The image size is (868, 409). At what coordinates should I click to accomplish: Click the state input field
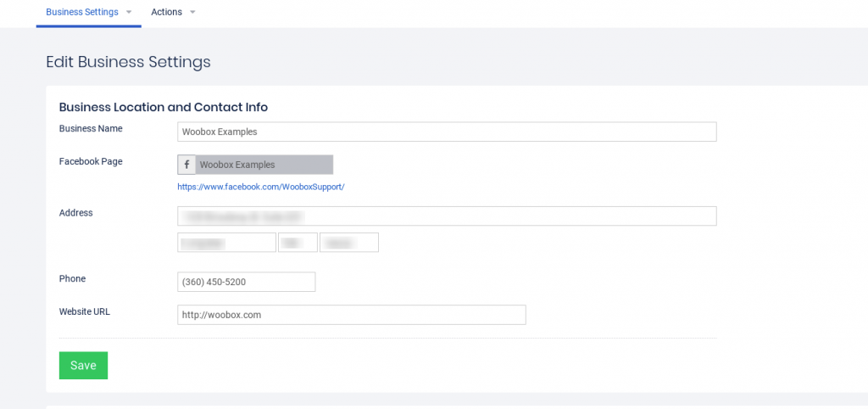[298, 243]
